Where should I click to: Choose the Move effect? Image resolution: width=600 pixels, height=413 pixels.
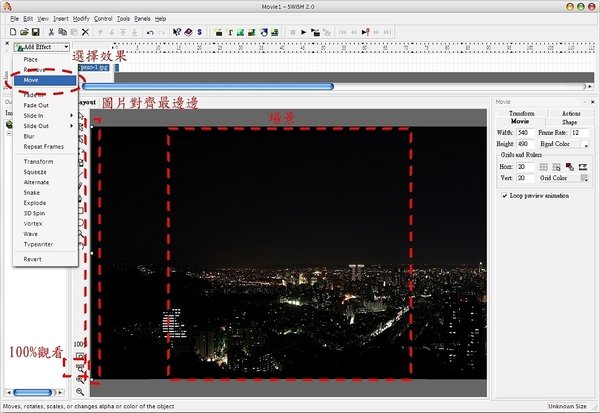tap(45, 80)
